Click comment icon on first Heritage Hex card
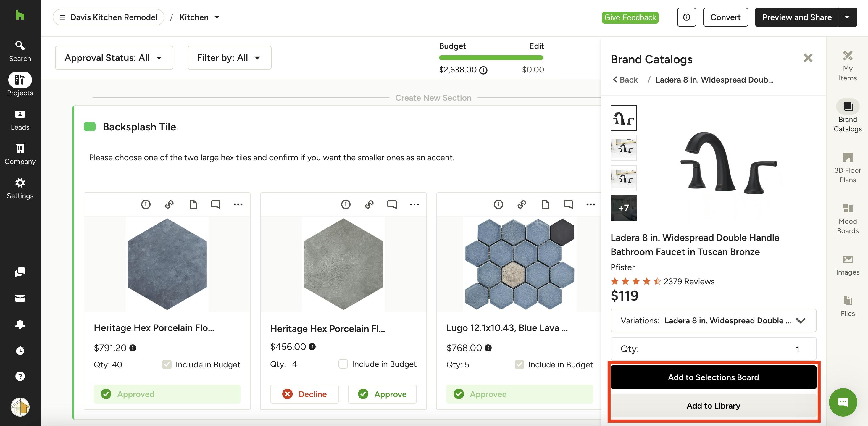 [x=216, y=204]
